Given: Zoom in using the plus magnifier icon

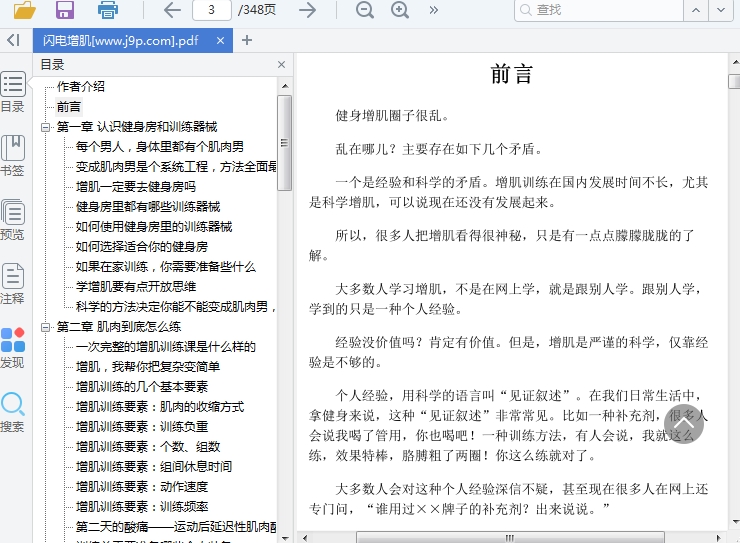Looking at the screenshot, I should point(400,10).
